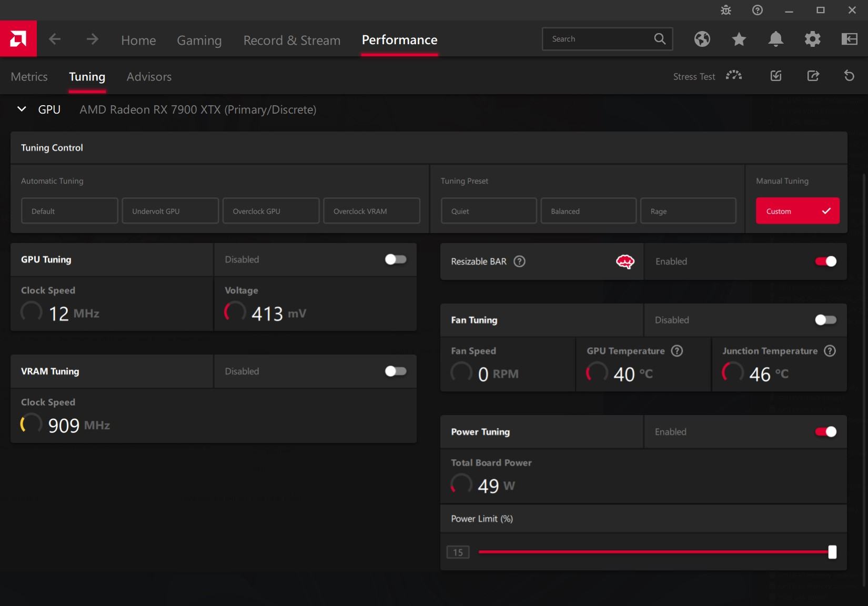Toggle the sidebar panel icon

[x=849, y=39]
